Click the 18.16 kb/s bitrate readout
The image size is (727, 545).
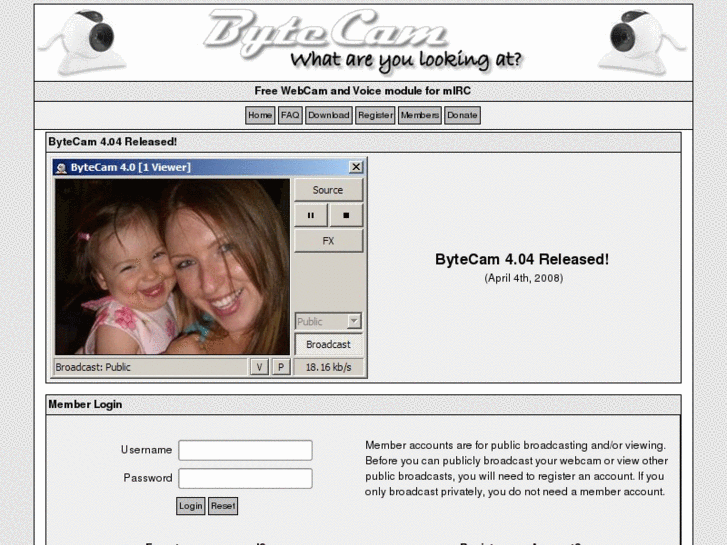[x=328, y=367]
